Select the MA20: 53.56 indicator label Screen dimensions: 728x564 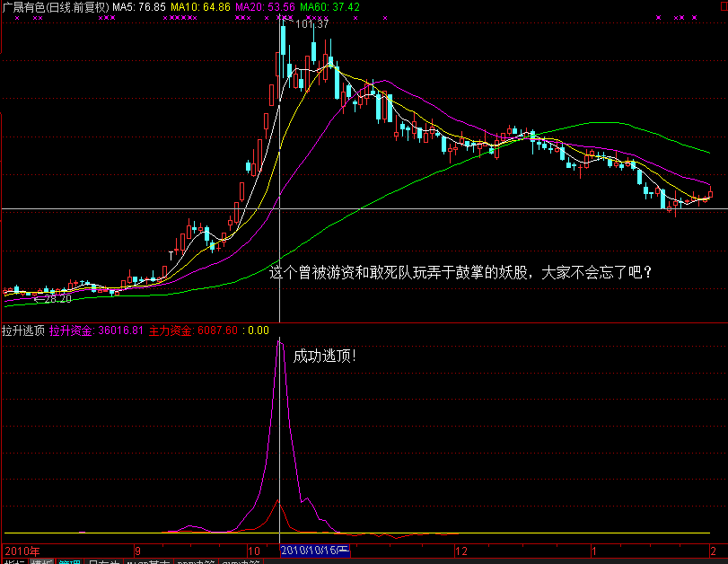tap(265, 7)
